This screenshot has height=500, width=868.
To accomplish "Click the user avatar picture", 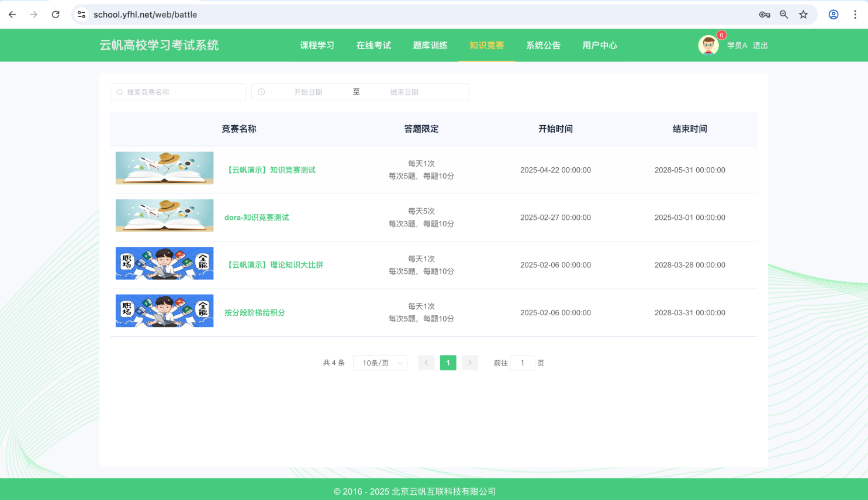I will click(x=708, y=45).
